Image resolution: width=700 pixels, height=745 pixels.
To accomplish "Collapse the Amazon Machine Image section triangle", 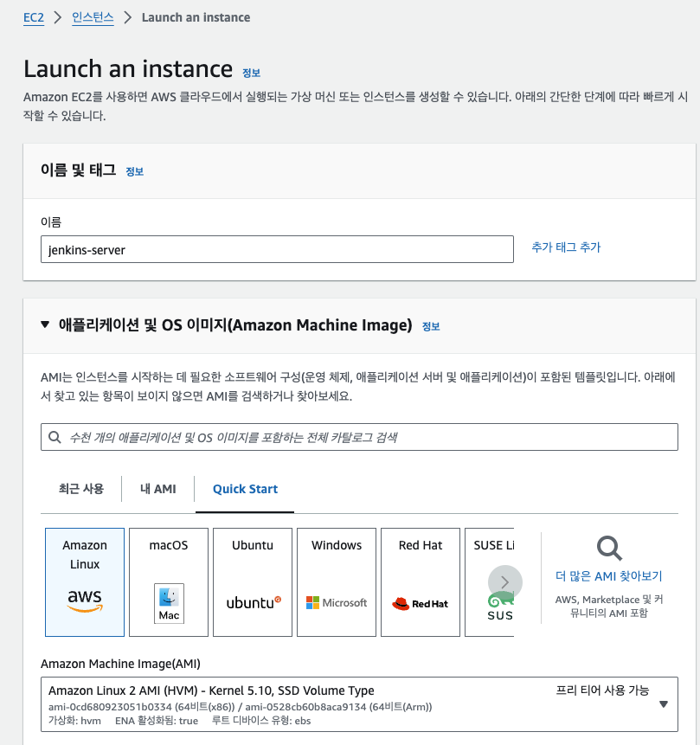I will [x=45, y=324].
